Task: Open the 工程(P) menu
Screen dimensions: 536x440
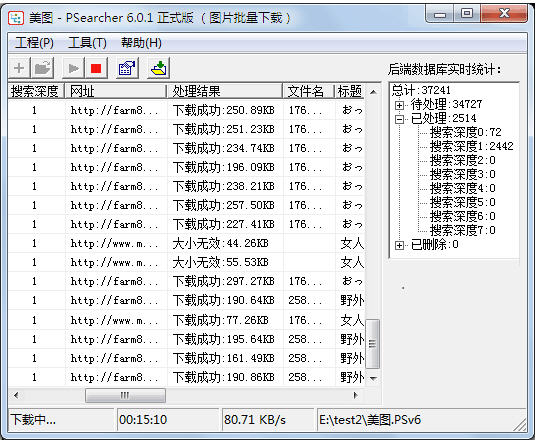Action: (x=34, y=43)
